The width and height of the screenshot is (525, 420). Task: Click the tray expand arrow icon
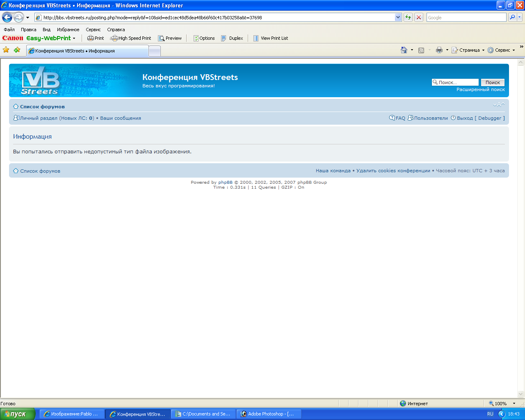[x=502, y=414]
